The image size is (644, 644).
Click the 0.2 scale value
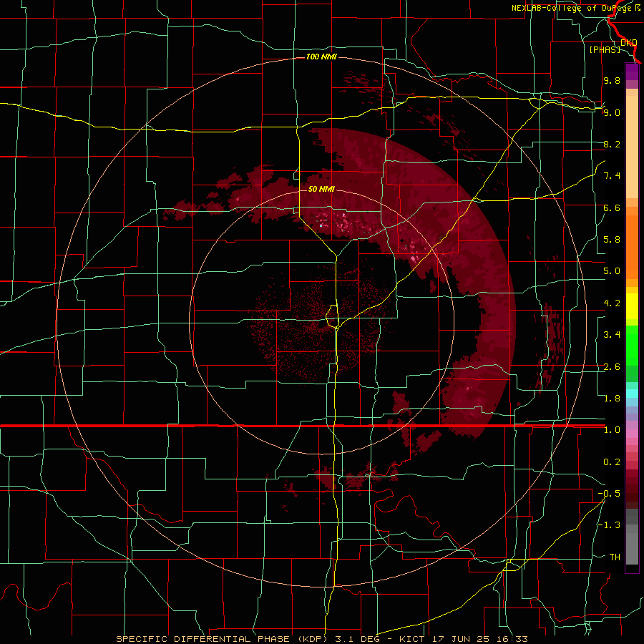pyautogui.click(x=612, y=462)
